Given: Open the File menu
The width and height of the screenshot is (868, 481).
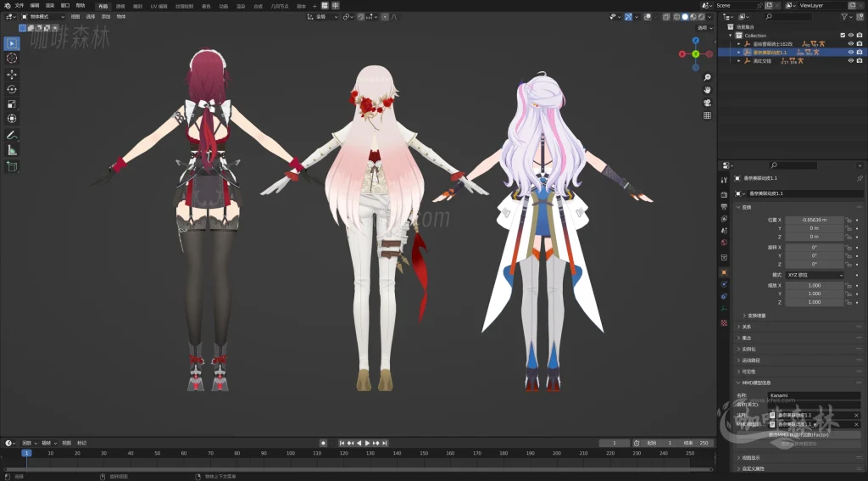Looking at the screenshot, I should [19, 6].
